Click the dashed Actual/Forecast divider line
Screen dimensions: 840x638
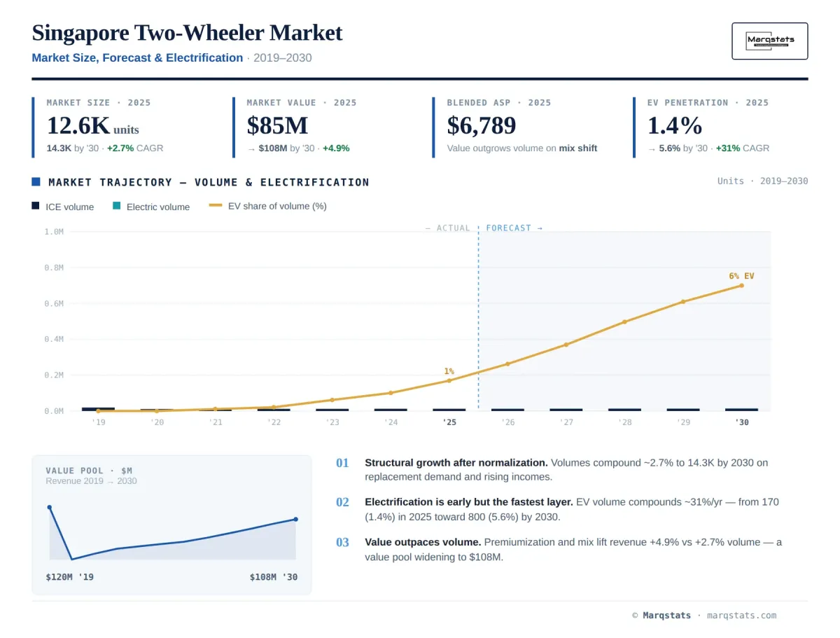point(479,319)
